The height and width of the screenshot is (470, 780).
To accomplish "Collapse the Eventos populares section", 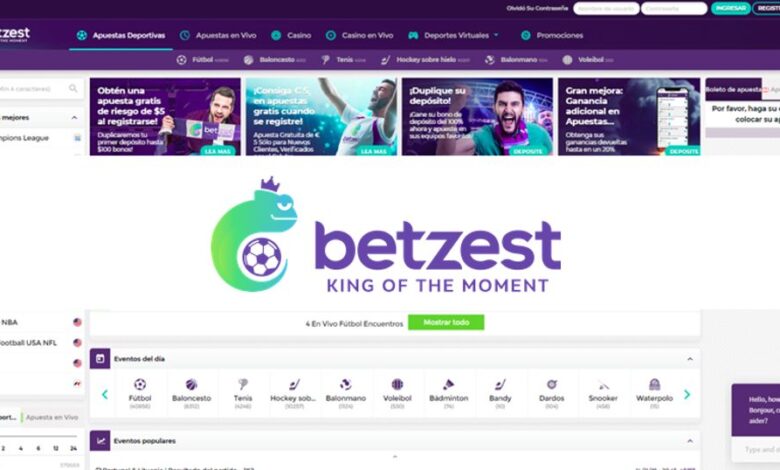I will point(690,441).
